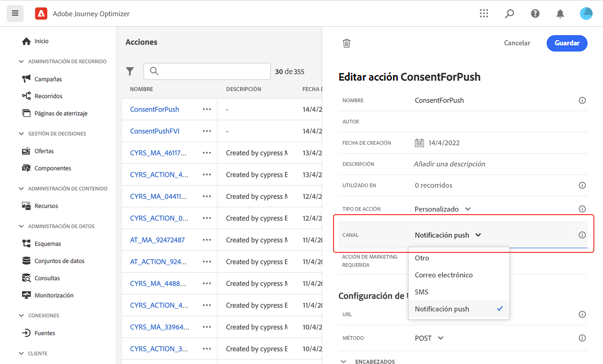The width and height of the screenshot is (603, 364).
Task: Choose SMS option in channel list
Action: pyautogui.click(x=422, y=292)
